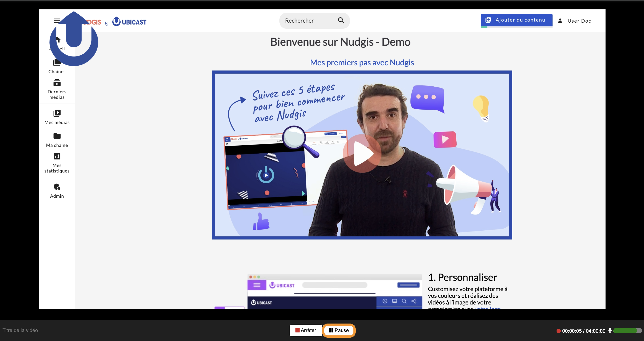Open Derniers médias in sidebar
The image size is (644, 341).
57,89
